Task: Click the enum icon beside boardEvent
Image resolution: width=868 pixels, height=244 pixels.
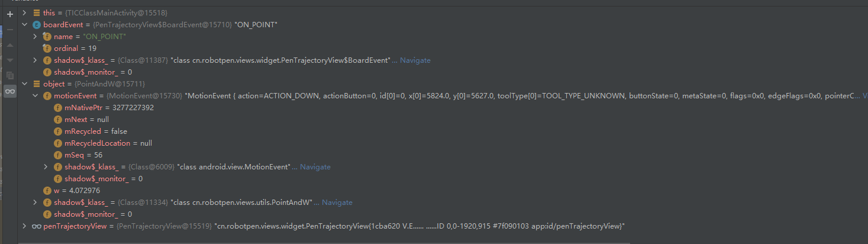Action: 37,25
